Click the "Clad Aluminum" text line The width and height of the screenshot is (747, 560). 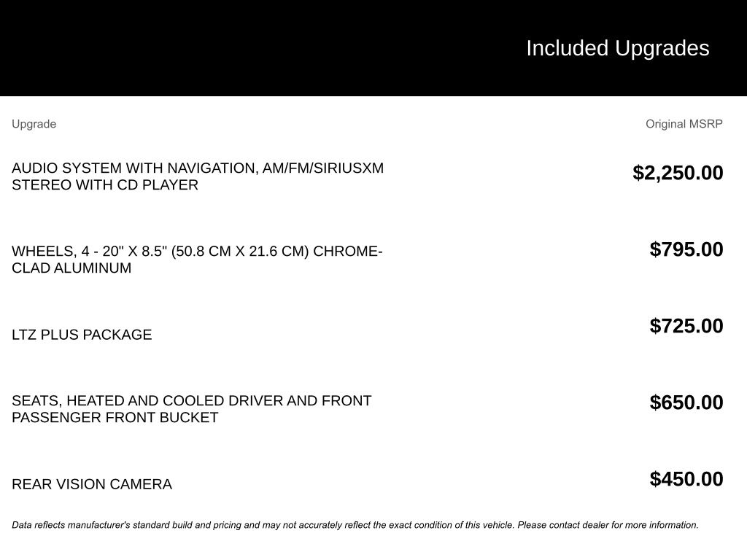(x=71, y=268)
